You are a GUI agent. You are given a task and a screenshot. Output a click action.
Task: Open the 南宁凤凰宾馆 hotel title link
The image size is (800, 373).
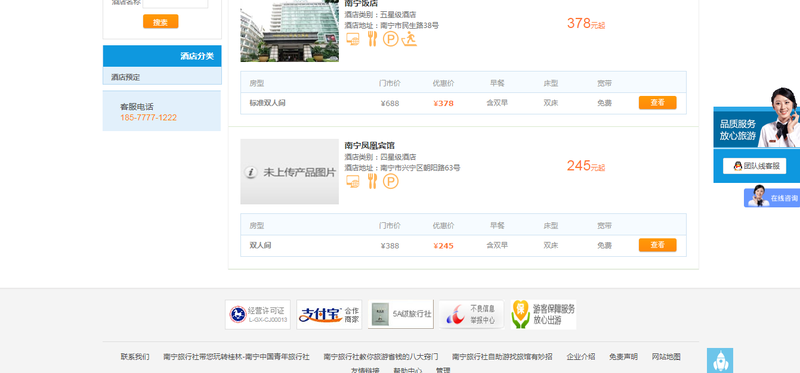369,145
